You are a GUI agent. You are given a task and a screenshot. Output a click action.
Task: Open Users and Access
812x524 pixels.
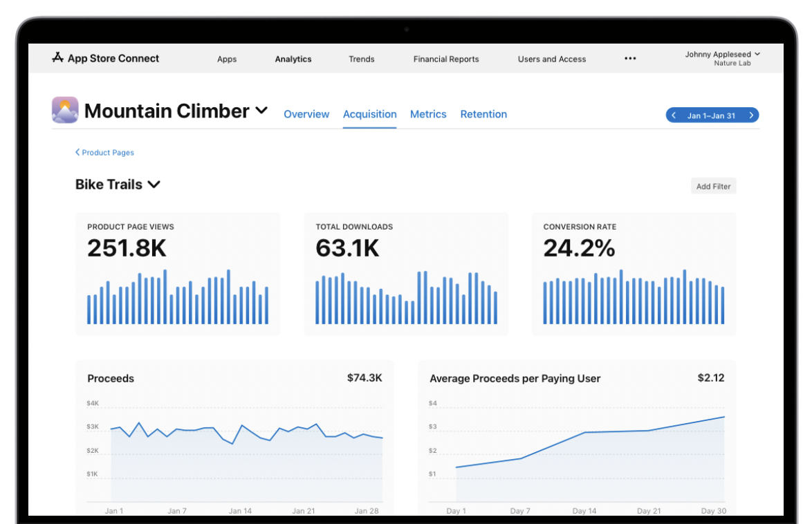(x=551, y=59)
